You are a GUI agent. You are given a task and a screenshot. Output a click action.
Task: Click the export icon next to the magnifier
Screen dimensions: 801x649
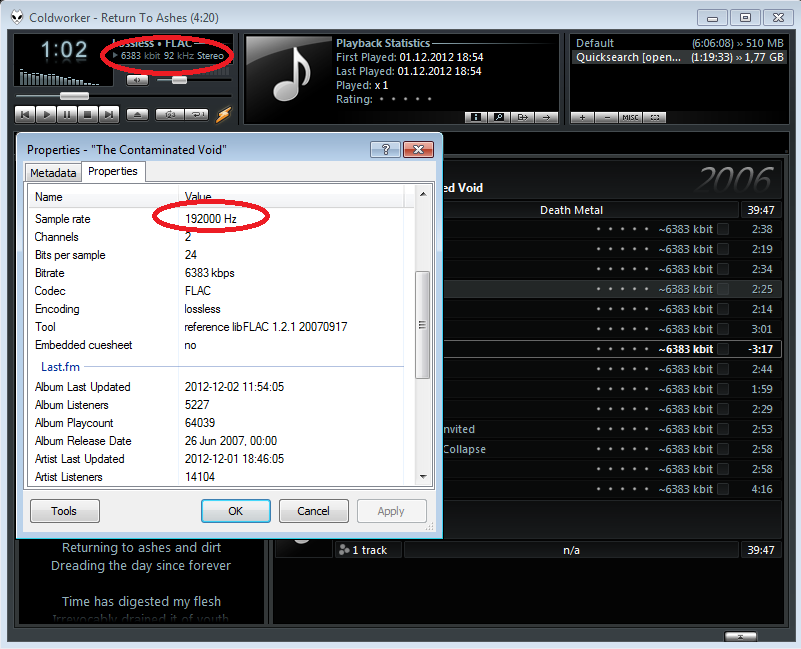[x=523, y=118]
